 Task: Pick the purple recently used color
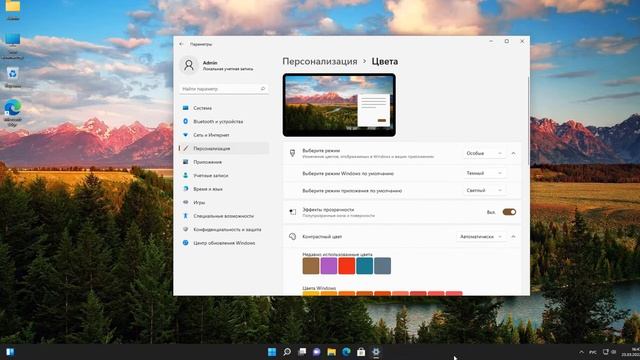(329, 266)
